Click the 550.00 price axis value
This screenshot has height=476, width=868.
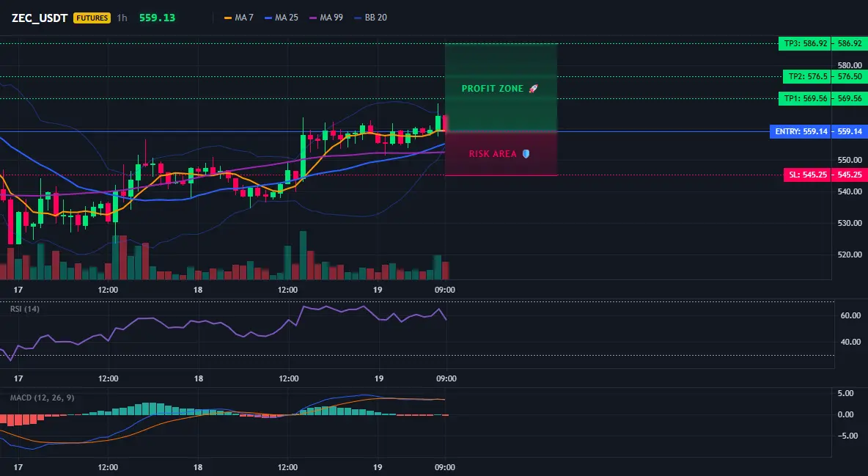(x=850, y=160)
